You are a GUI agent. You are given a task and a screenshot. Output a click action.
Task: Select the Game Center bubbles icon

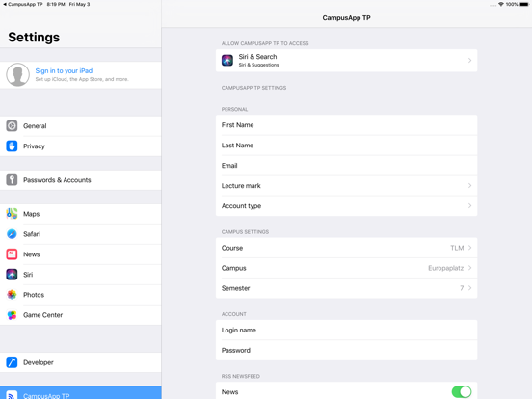(12, 315)
